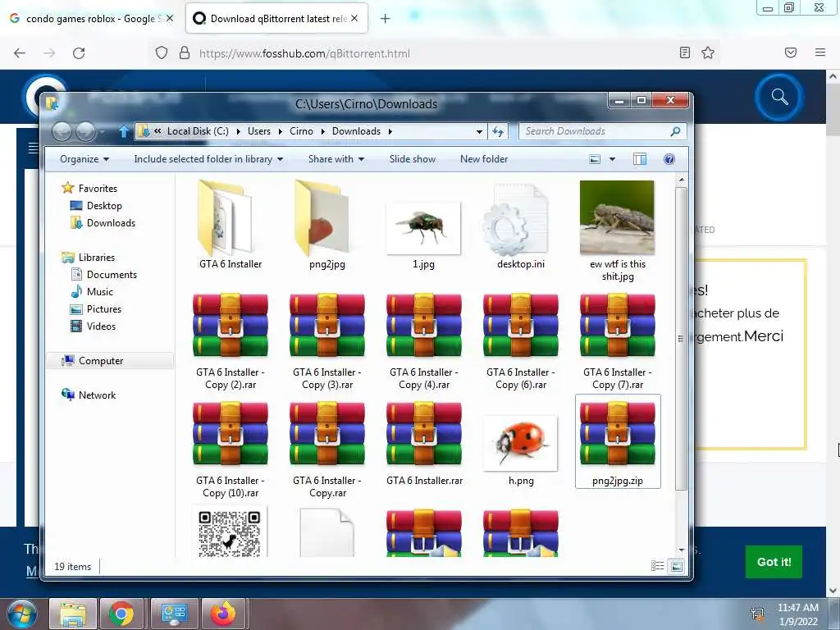The image size is (840, 630).
Task: Select the 1.jpg fly thumbnail
Action: click(x=423, y=228)
